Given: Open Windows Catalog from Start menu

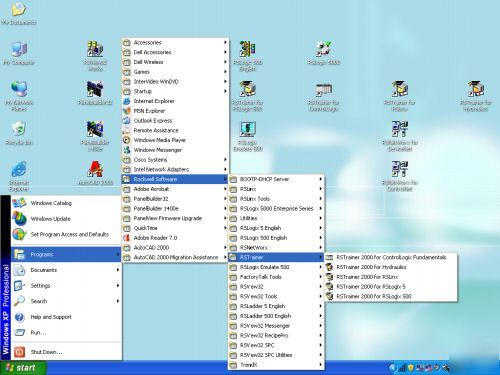Looking at the screenshot, I should tap(66, 203).
